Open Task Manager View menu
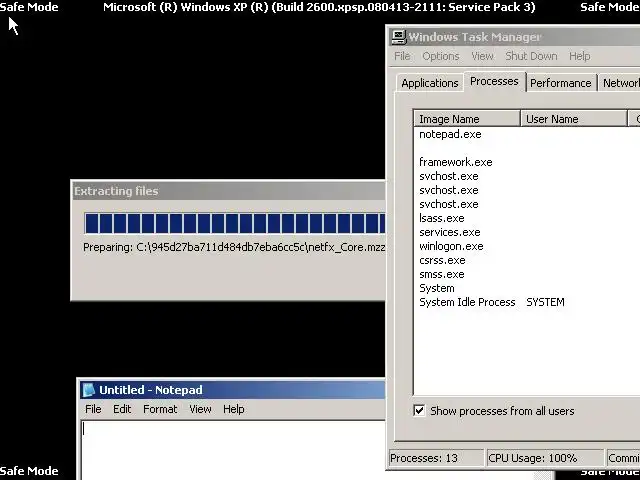The height and width of the screenshot is (480, 640). click(482, 56)
